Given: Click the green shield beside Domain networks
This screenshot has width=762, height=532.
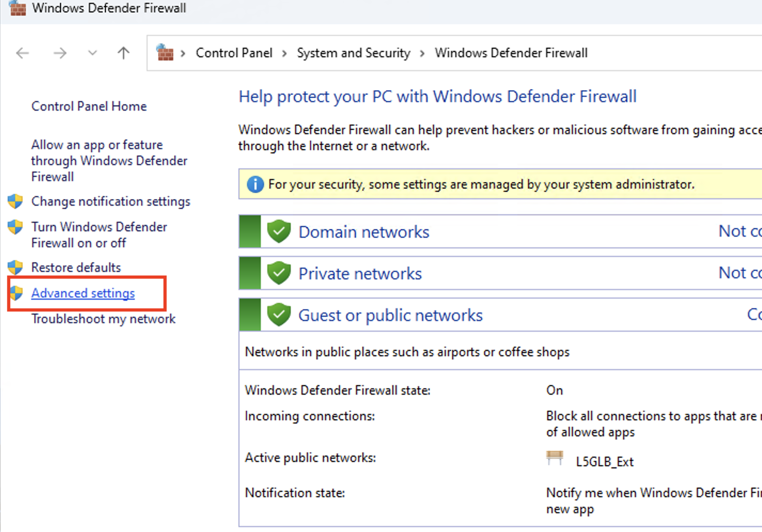Looking at the screenshot, I should 278,232.
